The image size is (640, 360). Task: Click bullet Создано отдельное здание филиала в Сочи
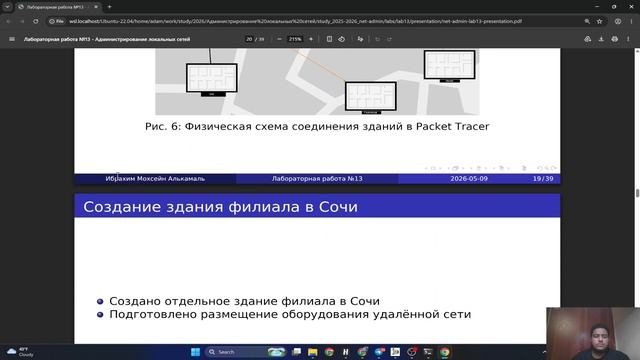(x=244, y=301)
